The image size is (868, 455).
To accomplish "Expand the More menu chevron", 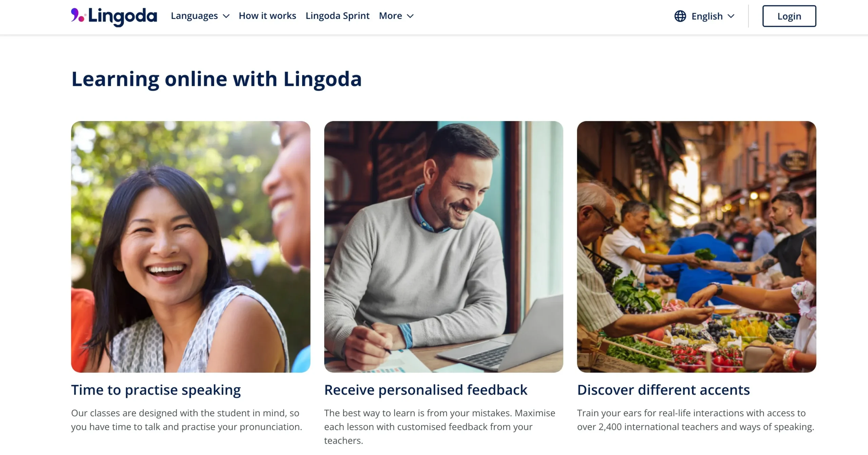I will pyautogui.click(x=410, y=16).
